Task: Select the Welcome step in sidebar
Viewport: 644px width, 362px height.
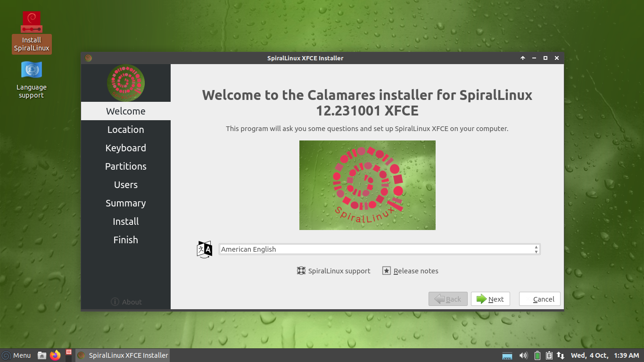Action: pyautogui.click(x=126, y=111)
